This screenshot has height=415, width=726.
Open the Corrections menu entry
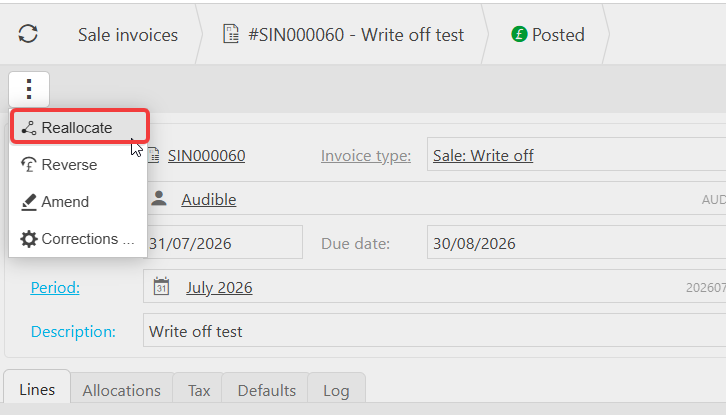pyautogui.click(x=78, y=239)
